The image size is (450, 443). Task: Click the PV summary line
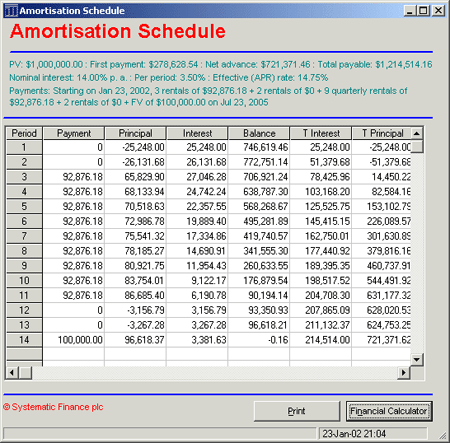(x=221, y=64)
